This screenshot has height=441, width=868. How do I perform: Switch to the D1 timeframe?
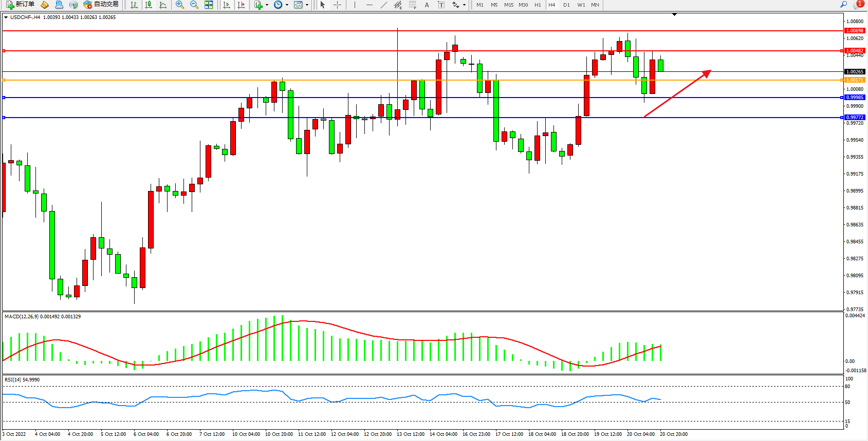click(566, 5)
